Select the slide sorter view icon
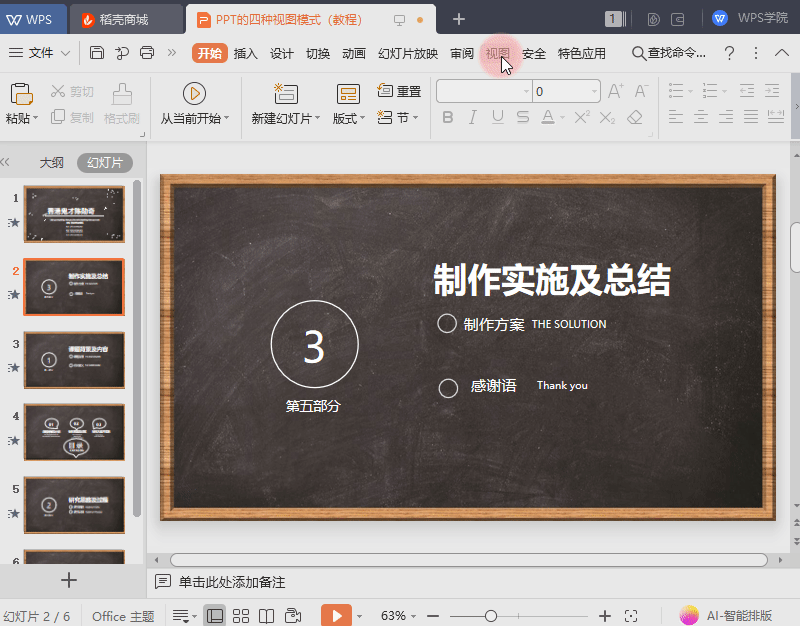 (x=241, y=616)
